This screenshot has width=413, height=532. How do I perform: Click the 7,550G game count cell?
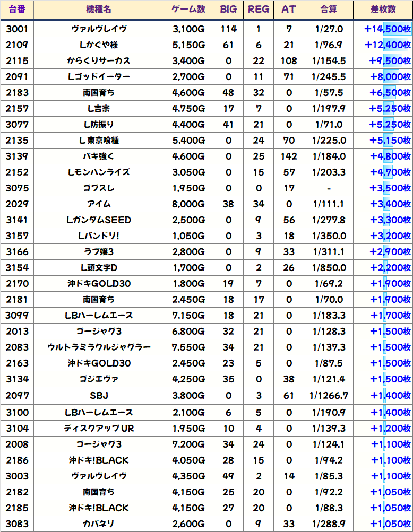click(188, 347)
